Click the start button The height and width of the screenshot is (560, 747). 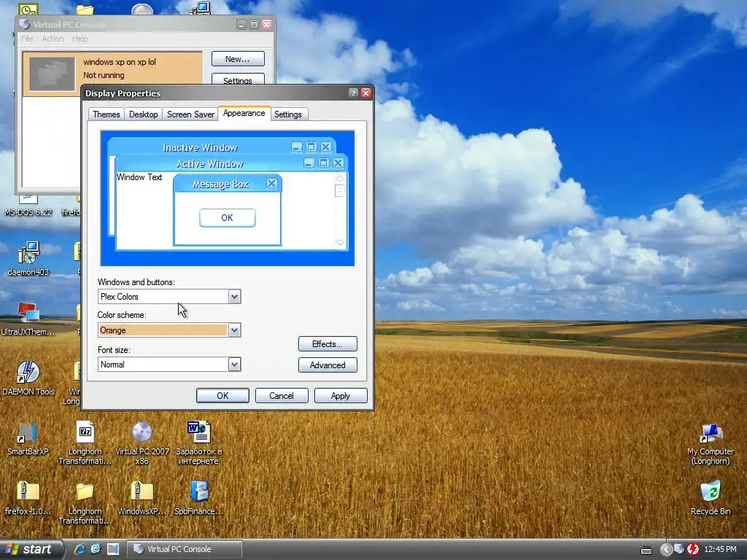click(x=31, y=549)
